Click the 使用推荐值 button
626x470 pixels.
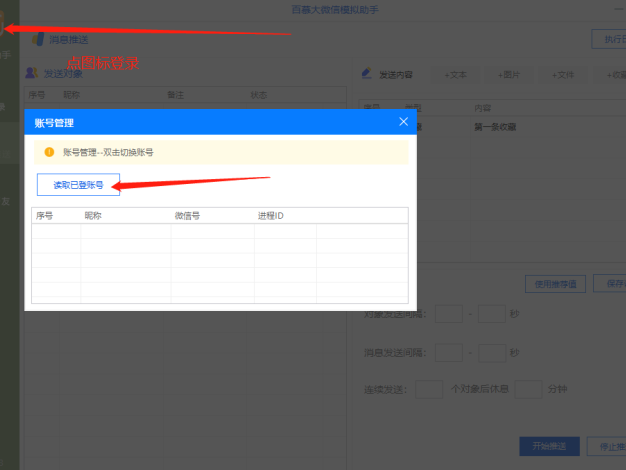[x=555, y=284]
